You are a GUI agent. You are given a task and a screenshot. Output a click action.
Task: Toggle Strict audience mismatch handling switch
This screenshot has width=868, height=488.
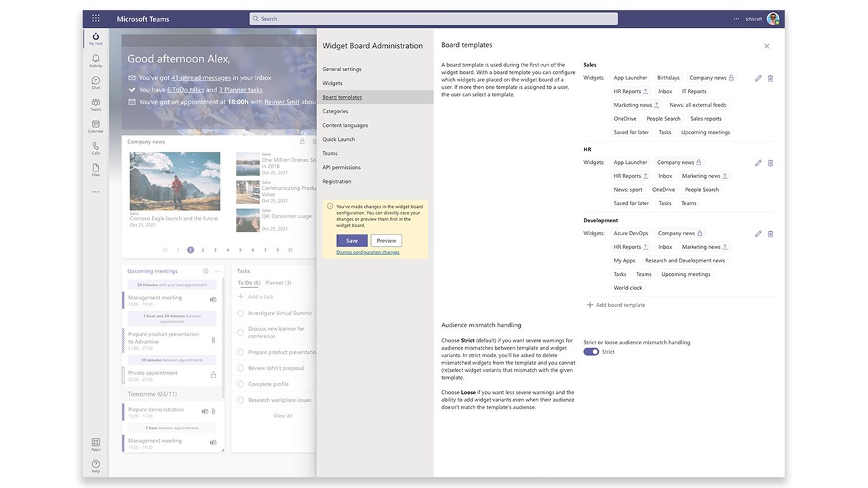click(591, 352)
